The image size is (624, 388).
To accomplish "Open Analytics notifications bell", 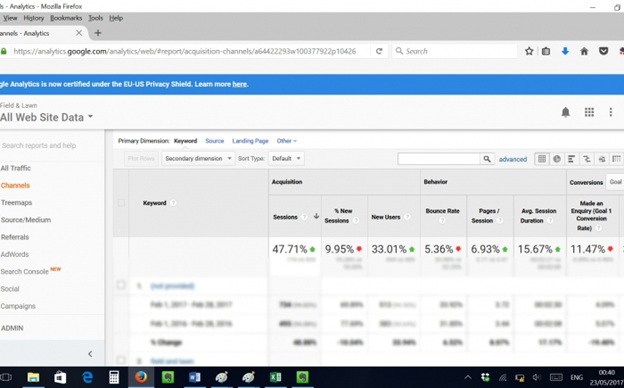I will point(565,112).
